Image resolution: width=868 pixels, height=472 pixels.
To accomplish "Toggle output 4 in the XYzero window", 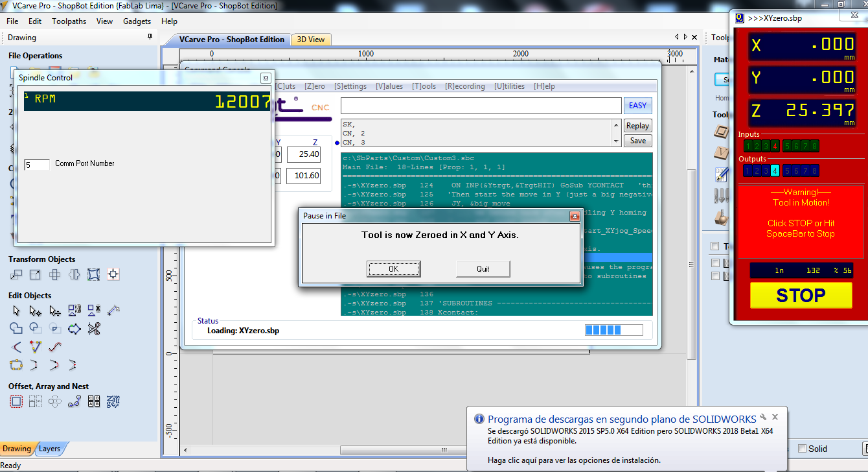I will 775,171.
